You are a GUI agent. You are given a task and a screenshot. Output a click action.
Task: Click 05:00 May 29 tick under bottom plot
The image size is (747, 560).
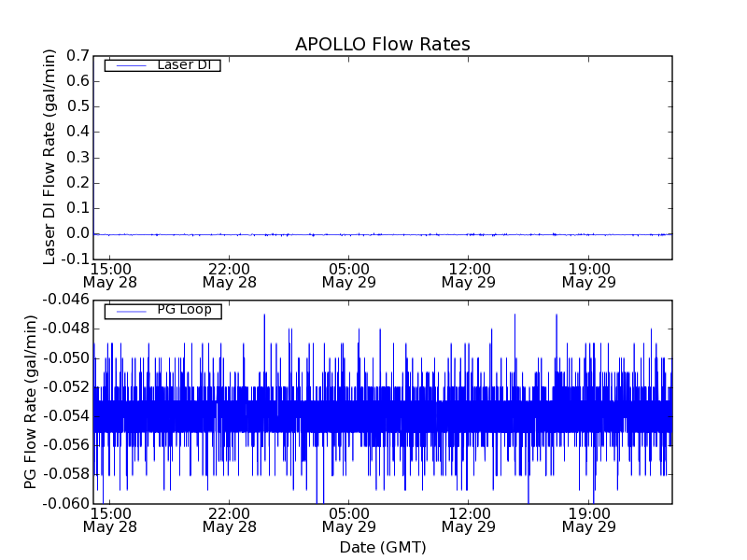(349, 520)
